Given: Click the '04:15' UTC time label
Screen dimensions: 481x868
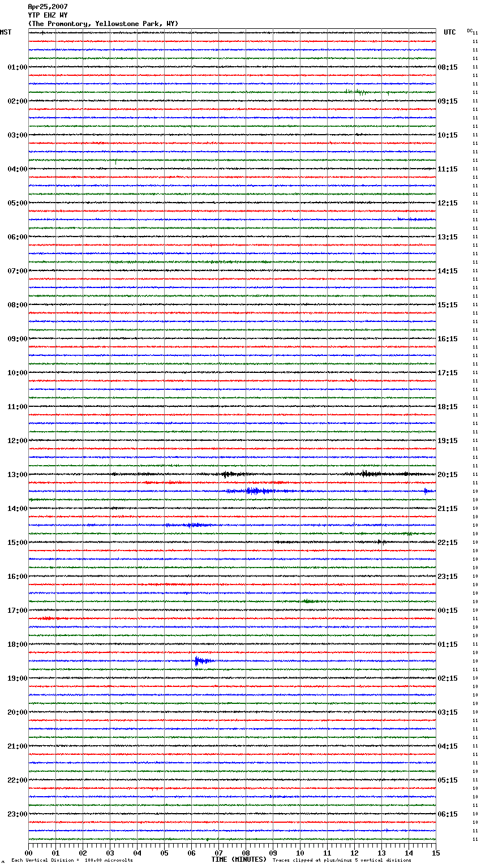Looking at the screenshot, I should pyautogui.click(x=448, y=746).
